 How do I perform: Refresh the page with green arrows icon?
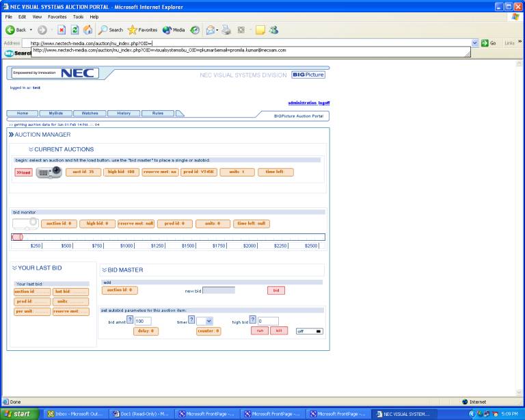tap(75, 30)
